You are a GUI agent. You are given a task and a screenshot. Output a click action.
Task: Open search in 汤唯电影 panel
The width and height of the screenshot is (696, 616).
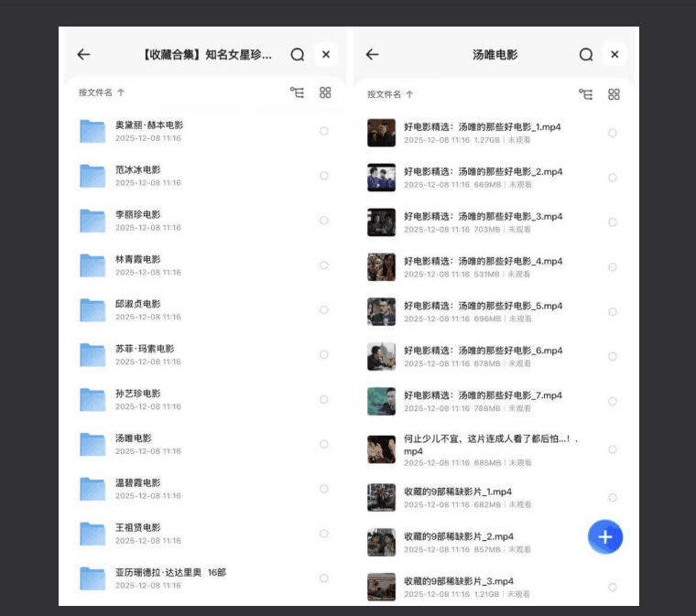point(586,55)
